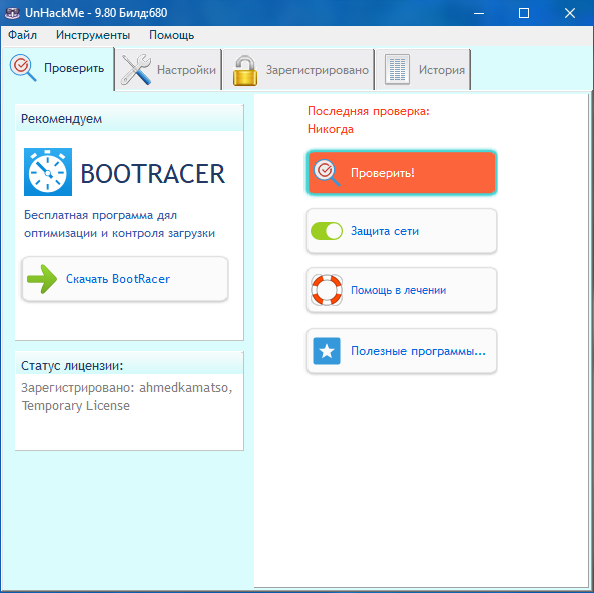Minimize the UnHackMe window
This screenshot has width=594, height=593.
tap(479, 13)
